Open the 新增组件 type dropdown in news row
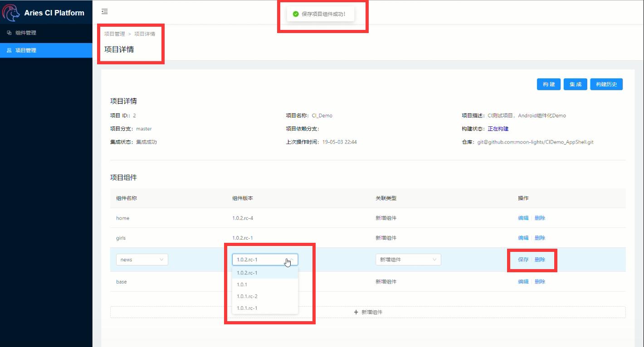The height and width of the screenshot is (347, 644). click(x=408, y=260)
